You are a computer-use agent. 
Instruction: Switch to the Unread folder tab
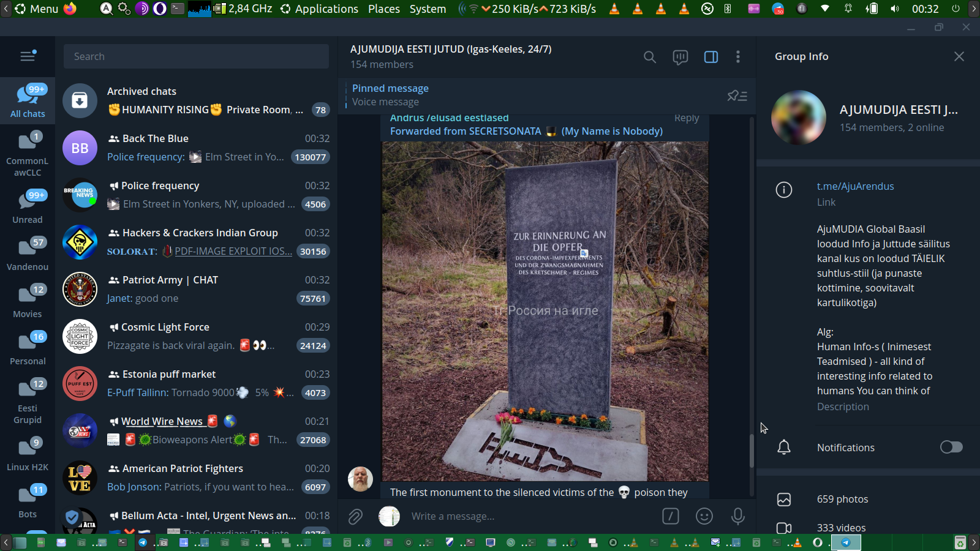(28, 206)
